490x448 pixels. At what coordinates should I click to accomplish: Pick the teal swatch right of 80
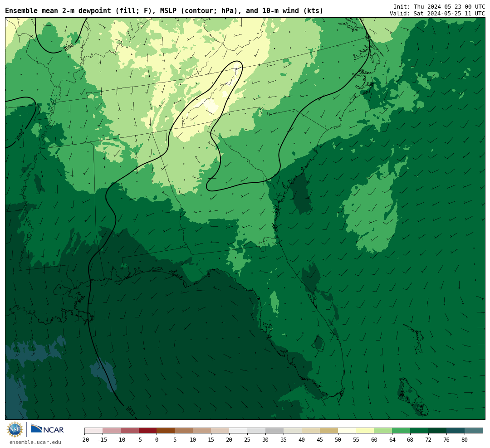pyautogui.click(x=474, y=431)
